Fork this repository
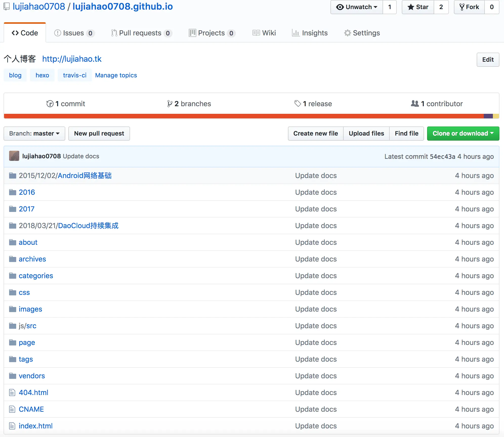 [x=469, y=7]
